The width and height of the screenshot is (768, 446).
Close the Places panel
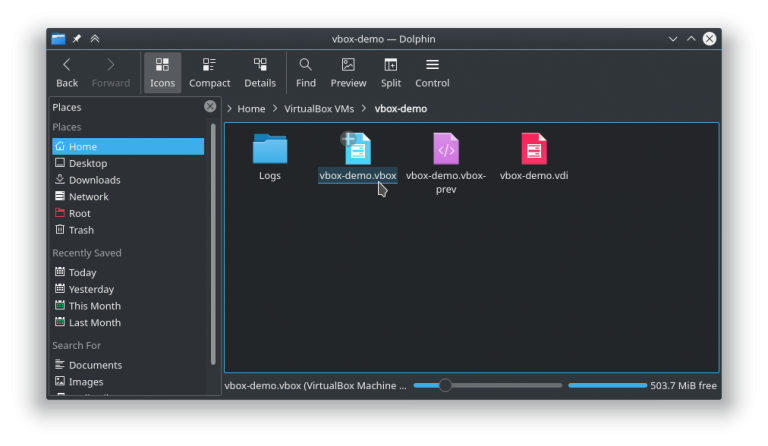pos(210,107)
